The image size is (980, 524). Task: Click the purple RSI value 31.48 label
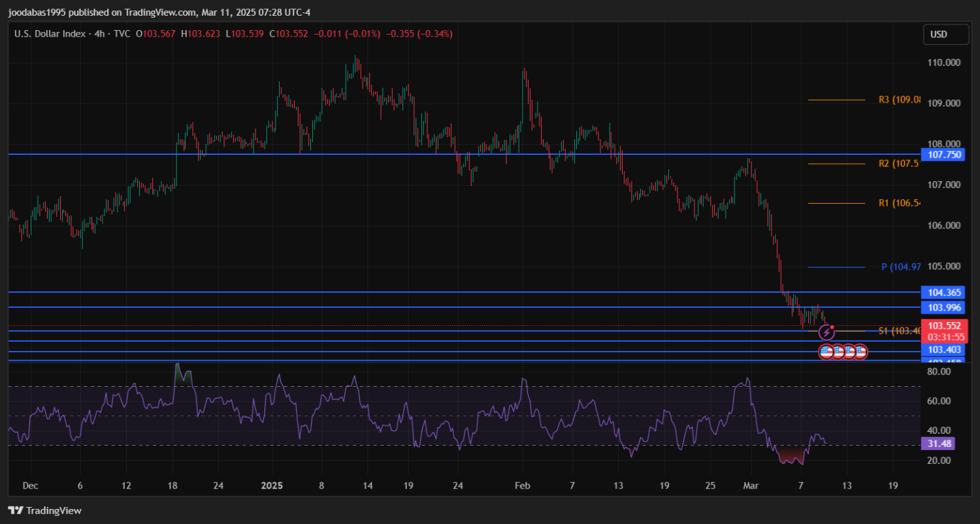point(938,444)
